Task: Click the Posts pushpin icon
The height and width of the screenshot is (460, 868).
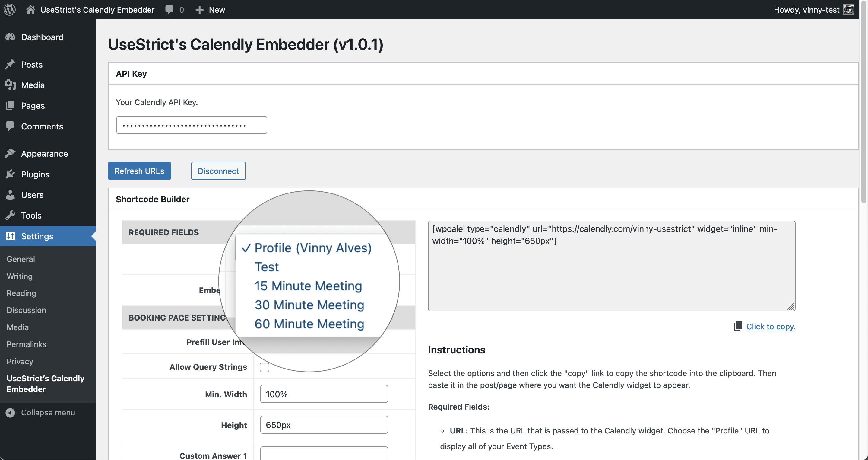Action: [x=11, y=64]
